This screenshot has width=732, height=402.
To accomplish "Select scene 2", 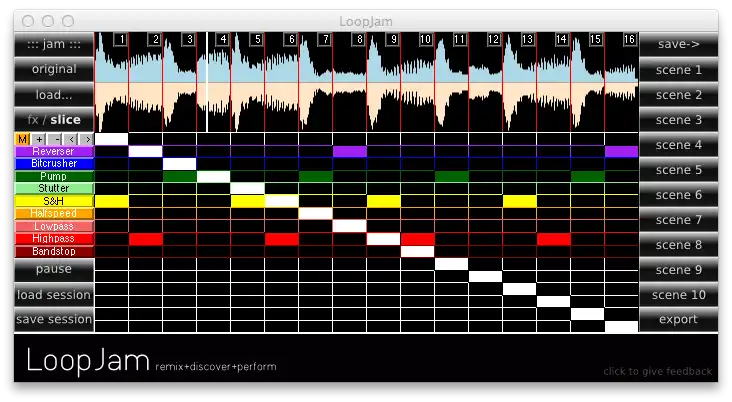I will tap(678, 95).
